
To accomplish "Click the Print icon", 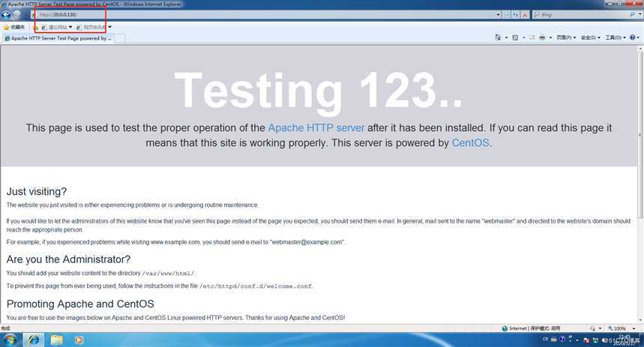I will [542, 37].
